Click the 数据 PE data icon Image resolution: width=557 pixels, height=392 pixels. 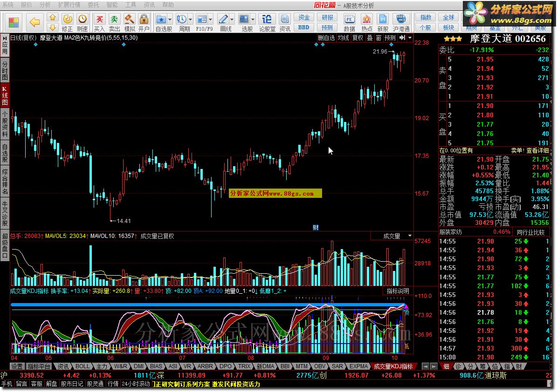(349, 23)
